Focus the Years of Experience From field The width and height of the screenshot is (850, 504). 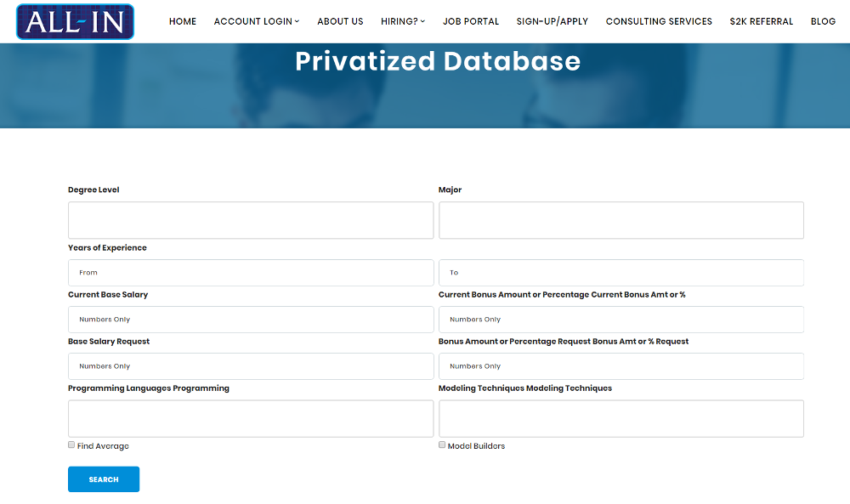pyautogui.click(x=251, y=273)
